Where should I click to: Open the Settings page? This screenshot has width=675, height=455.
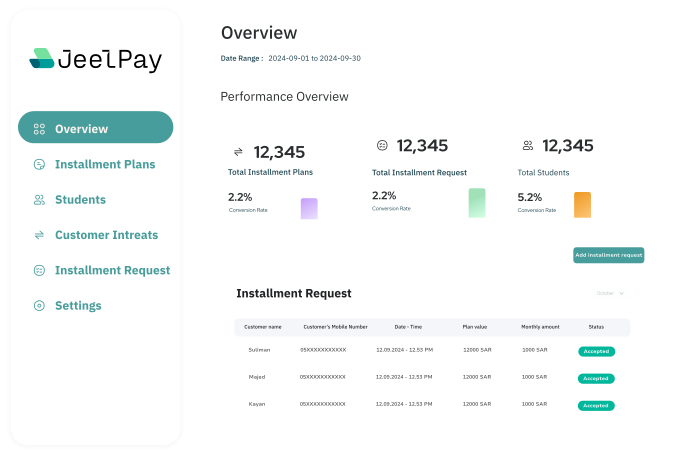click(x=78, y=306)
